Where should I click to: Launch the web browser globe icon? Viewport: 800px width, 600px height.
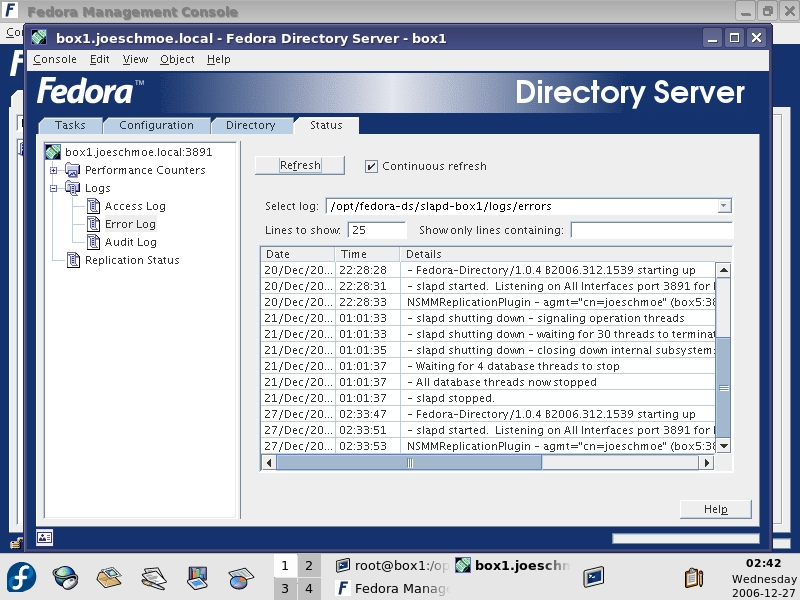pyautogui.click(x=66, y=577)
